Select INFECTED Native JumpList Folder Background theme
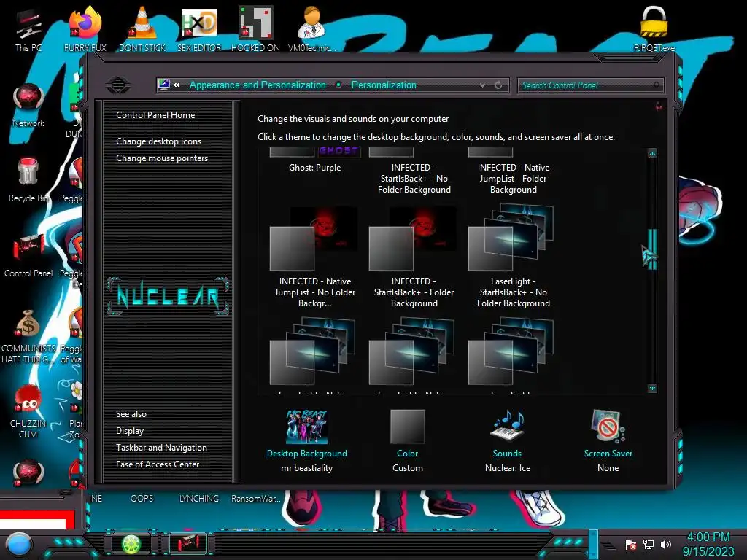The image size is (747, 560). tap(513, 171)
